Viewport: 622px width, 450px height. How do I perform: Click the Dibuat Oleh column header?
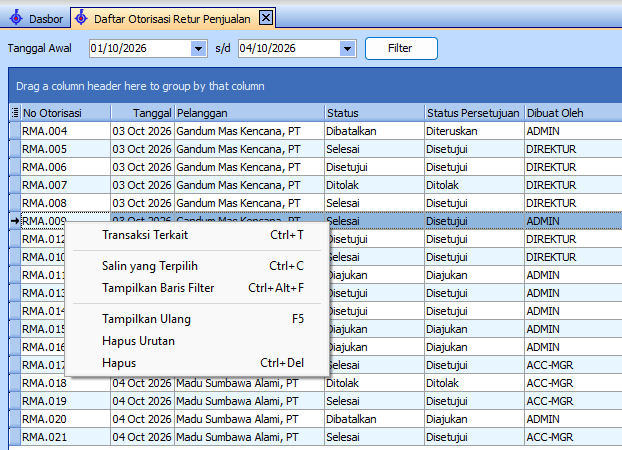coord(573,113)
